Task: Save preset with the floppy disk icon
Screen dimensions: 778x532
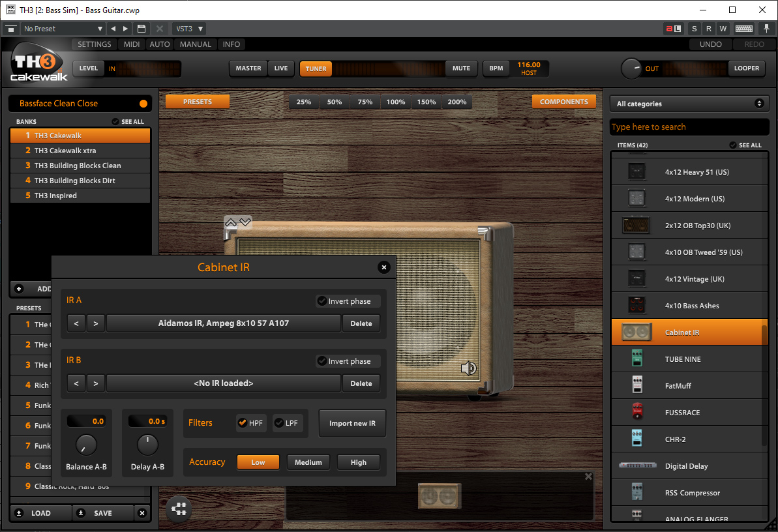Action: 142,29
